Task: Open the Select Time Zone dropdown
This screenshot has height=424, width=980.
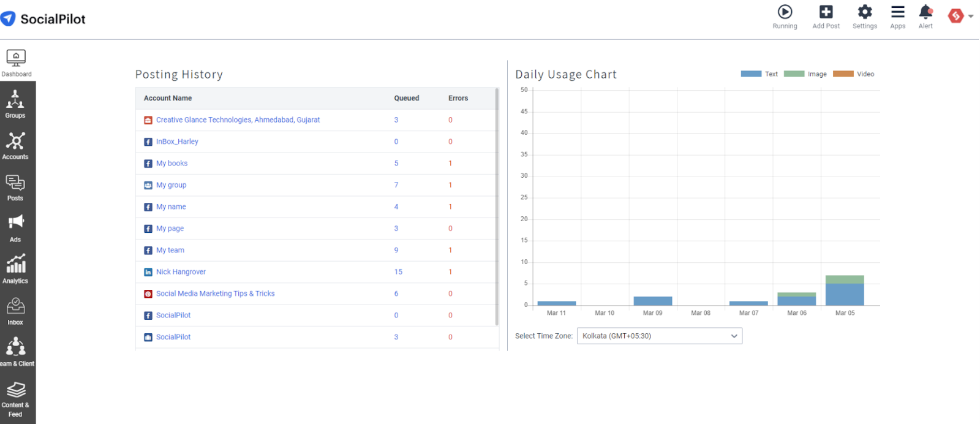Action: coord(660,336)
